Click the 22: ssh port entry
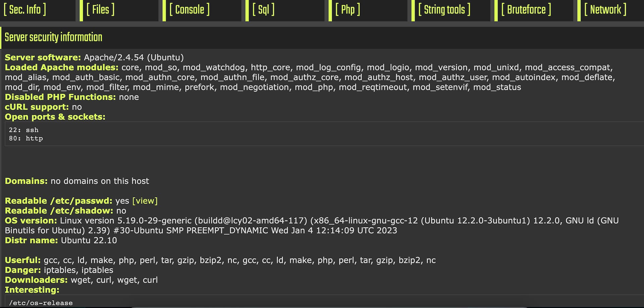644x308 pixels. tap(24, 130)
